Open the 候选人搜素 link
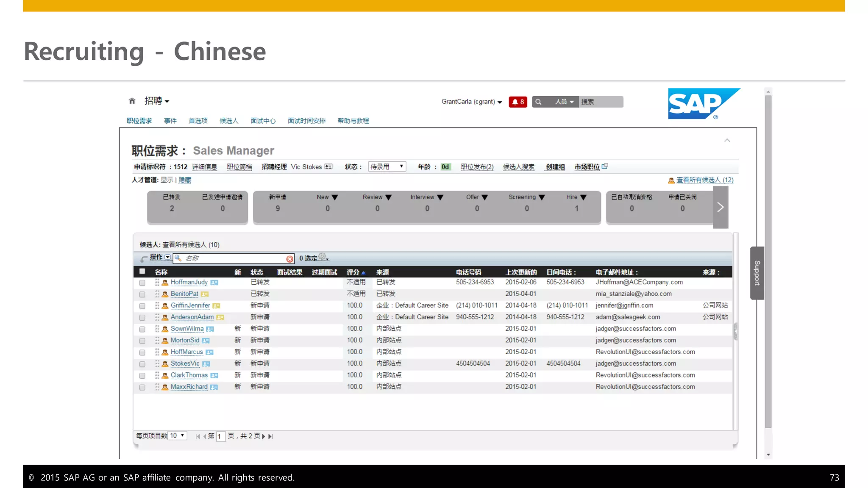This screenshot has height=488, width=868. click(x=519, y=167)
